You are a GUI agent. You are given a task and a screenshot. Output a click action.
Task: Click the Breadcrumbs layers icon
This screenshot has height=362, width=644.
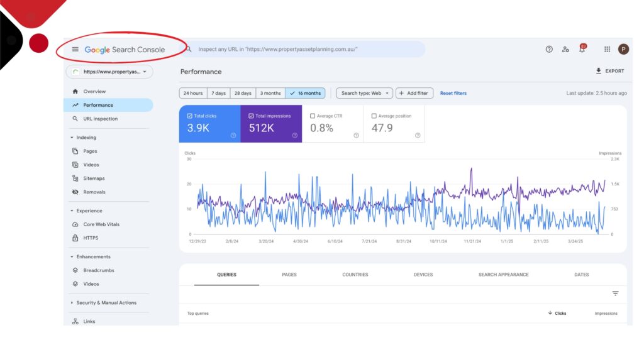(75, 270)
